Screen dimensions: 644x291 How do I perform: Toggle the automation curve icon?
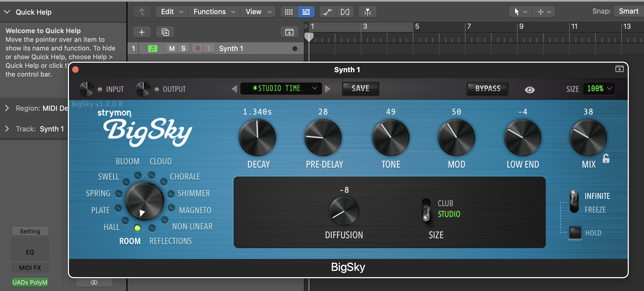click(328, 12)
